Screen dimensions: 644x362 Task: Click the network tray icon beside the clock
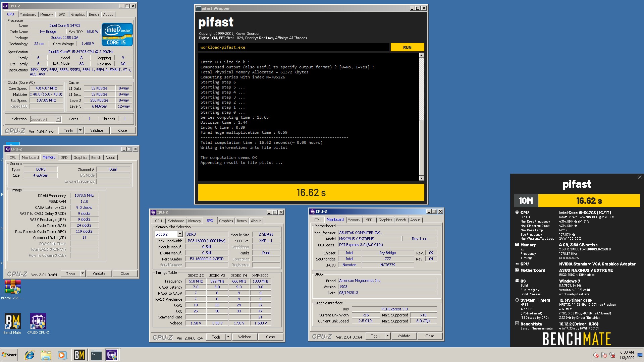pyautogui.click(x=612, y=355)
